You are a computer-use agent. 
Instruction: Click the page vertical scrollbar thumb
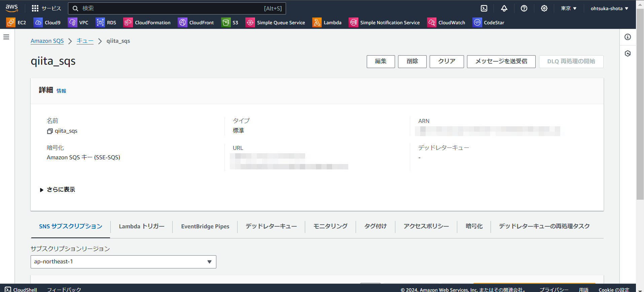pyautogui.click(x=640, y=104)
